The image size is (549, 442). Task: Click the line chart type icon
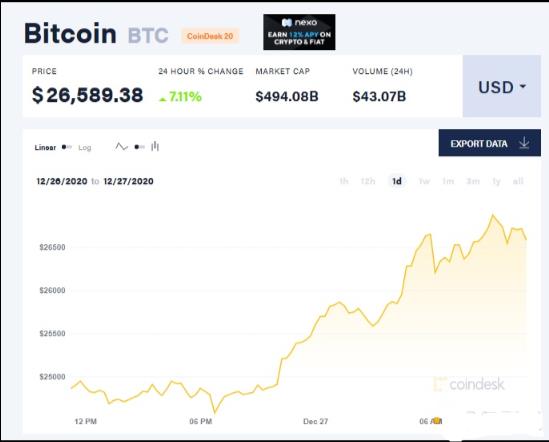[121, 146]
